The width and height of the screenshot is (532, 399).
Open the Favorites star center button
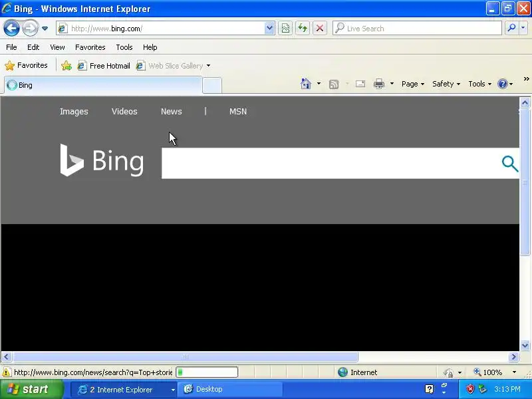26,65
